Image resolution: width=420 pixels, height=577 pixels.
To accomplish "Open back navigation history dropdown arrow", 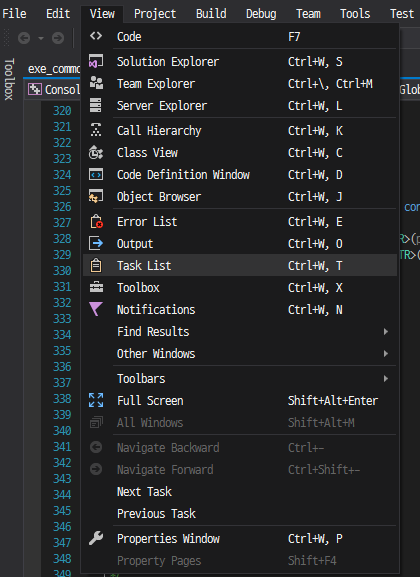I will click(x=41, y=38).
